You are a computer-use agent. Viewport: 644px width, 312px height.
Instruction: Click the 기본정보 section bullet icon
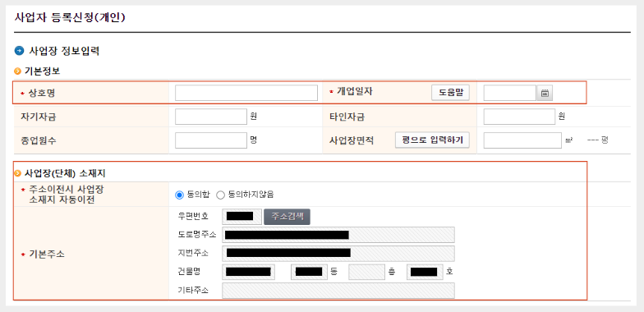[x=18, y=71]
